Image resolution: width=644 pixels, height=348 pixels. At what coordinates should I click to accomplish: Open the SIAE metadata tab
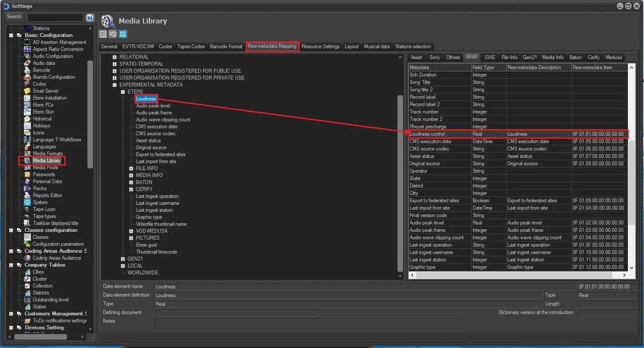(x=490, y=57)
